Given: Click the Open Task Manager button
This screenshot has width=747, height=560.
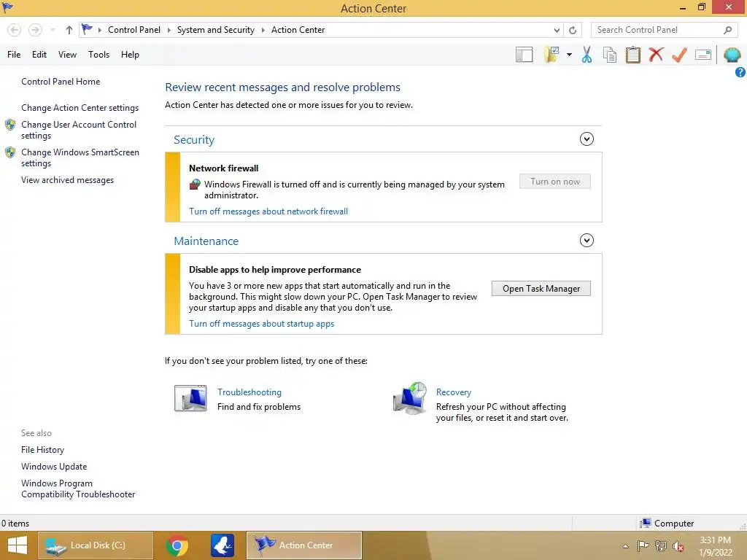Looking at the screenshot, I should click(541, 289).
